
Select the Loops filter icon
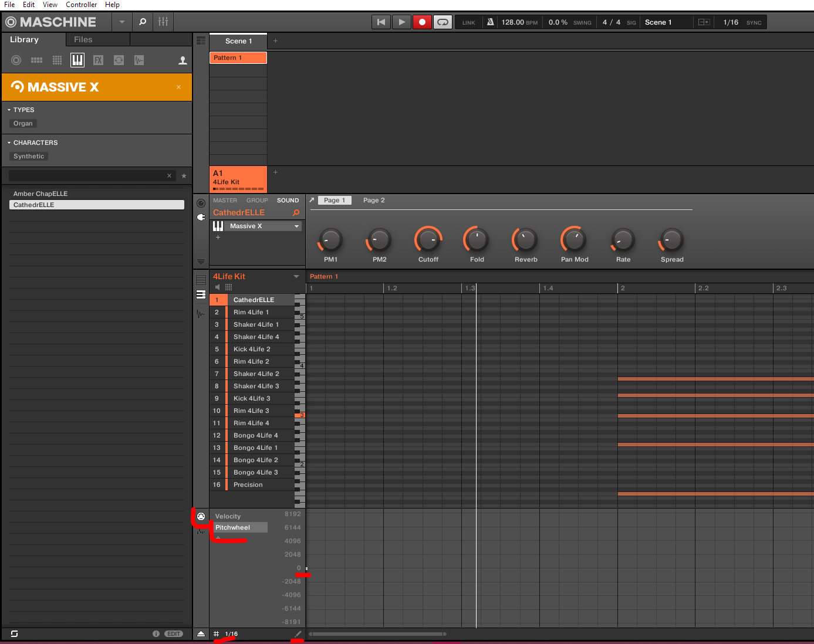point(119,60)
